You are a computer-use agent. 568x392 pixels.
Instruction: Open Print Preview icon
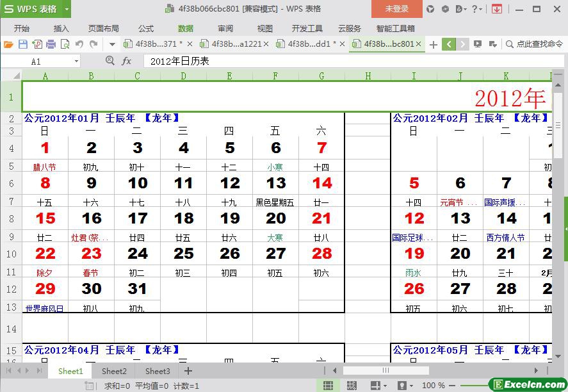click(x=65, y=44)
